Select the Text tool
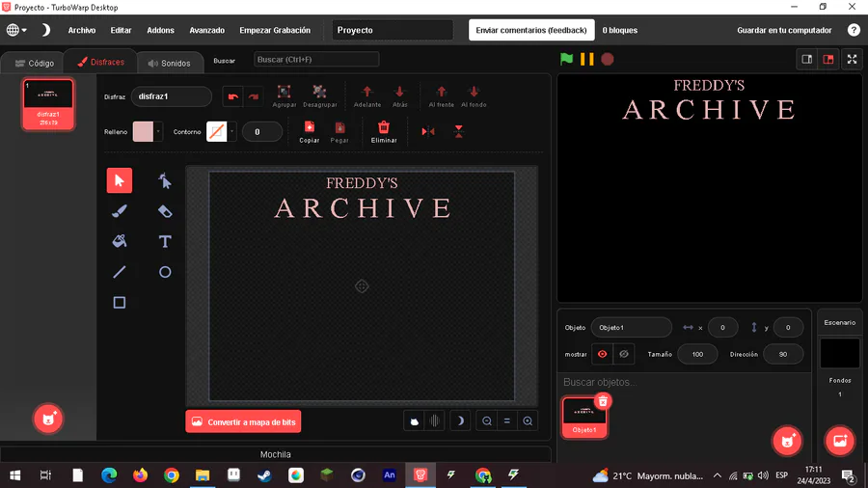The height and width of the screenshot is (488, 868). pyautogui.click(x=164, y=241)
